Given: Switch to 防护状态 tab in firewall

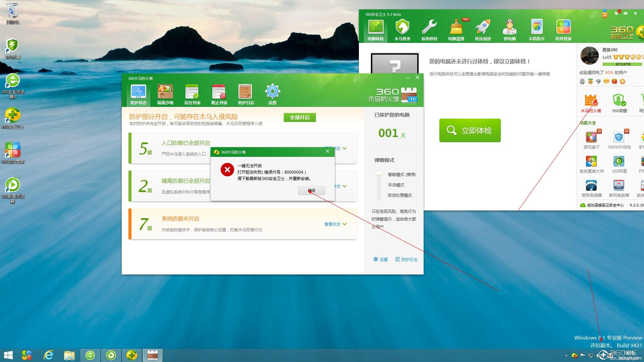Looking at the screenshot, I should coord(139,95).
